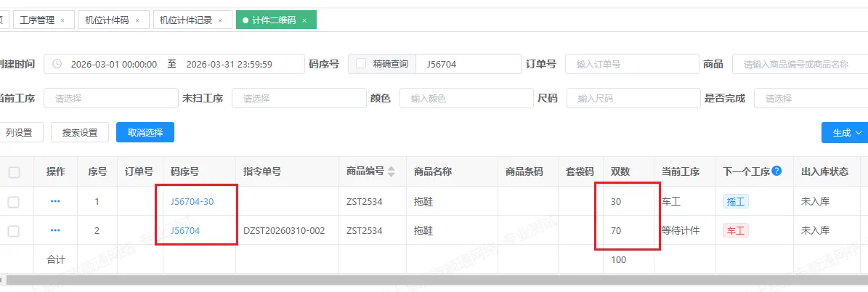Image resolution: width=868 pixels, height=292 pixels.
Task: Click the 取消选择 button
Action: coord(145,133)
